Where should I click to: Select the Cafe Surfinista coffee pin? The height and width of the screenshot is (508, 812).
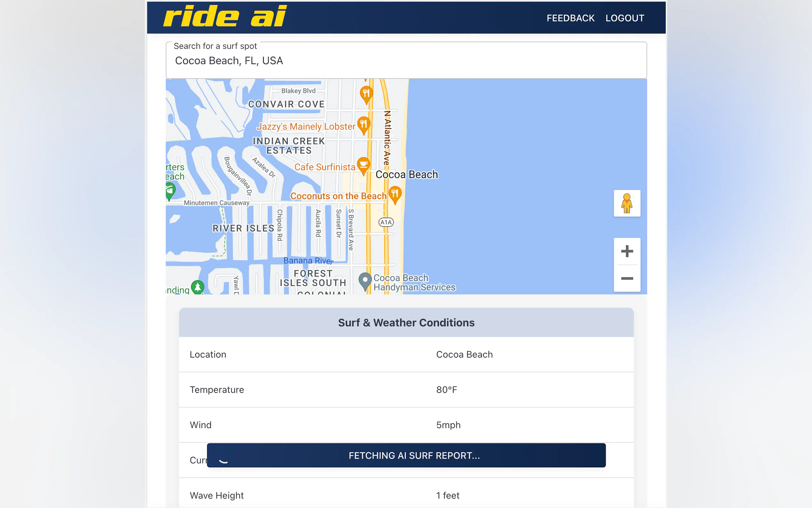[363, 165]
